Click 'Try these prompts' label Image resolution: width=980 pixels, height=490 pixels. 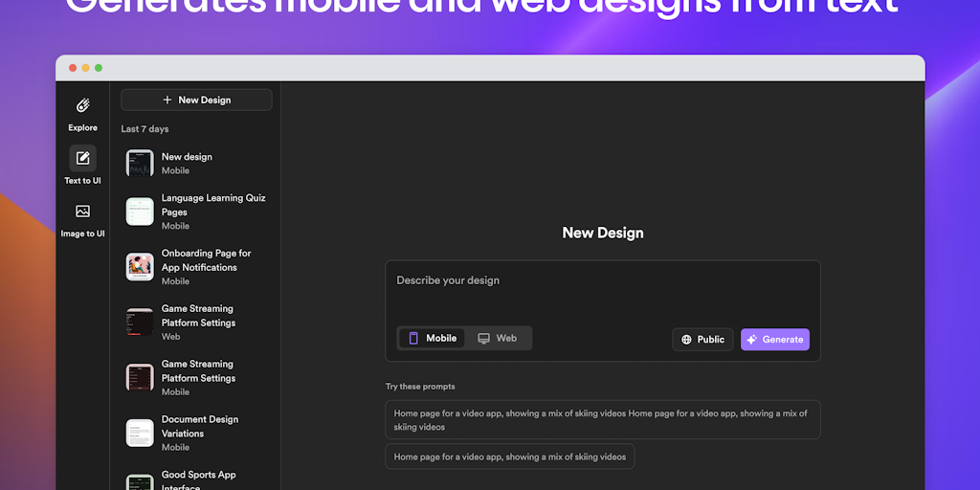(x=420, y=387)
